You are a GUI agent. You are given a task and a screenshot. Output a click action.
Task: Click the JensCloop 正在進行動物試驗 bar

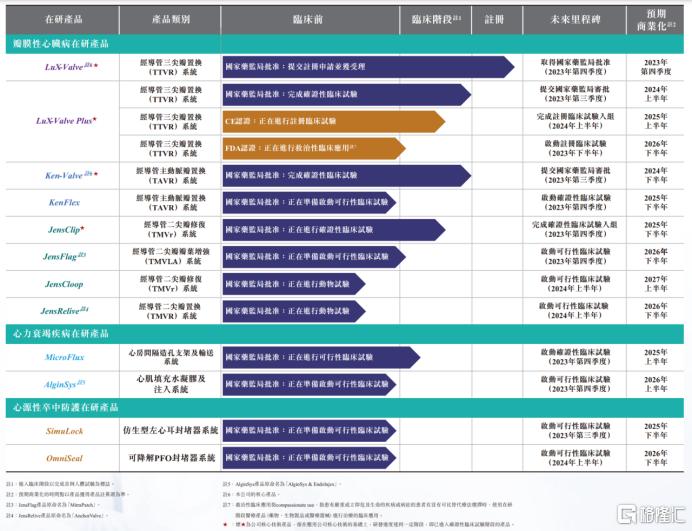(x=294, y=284)
